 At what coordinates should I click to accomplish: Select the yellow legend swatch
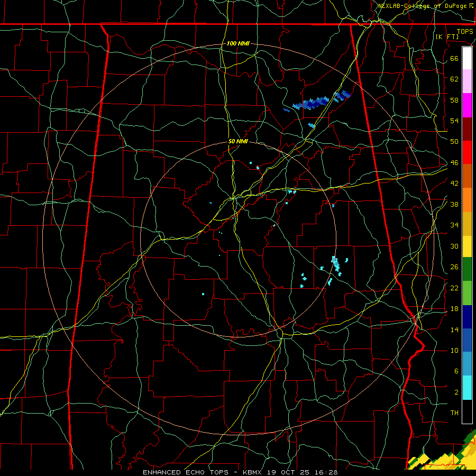[x=467, y=246]
